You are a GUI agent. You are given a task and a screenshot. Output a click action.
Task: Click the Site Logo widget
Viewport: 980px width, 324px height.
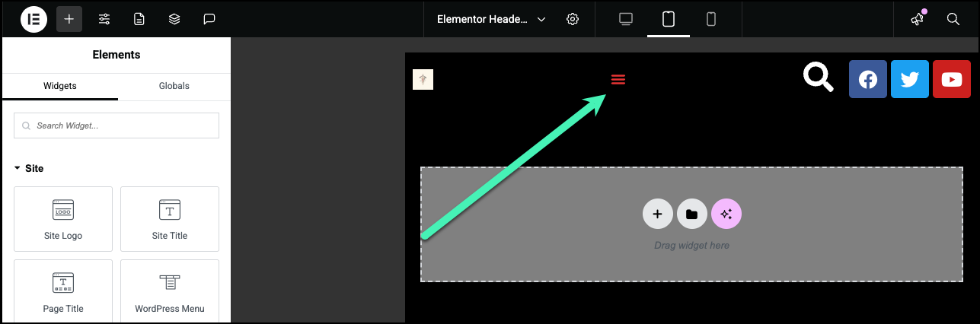63,219
